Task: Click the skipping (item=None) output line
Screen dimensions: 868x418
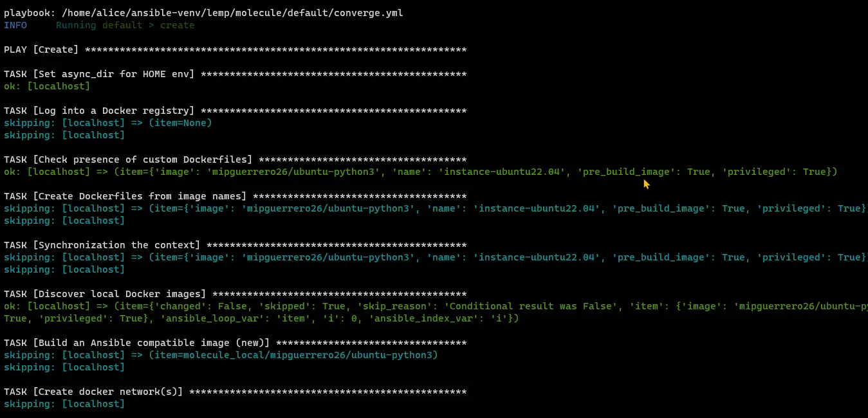Action: [x=108, y=123]
